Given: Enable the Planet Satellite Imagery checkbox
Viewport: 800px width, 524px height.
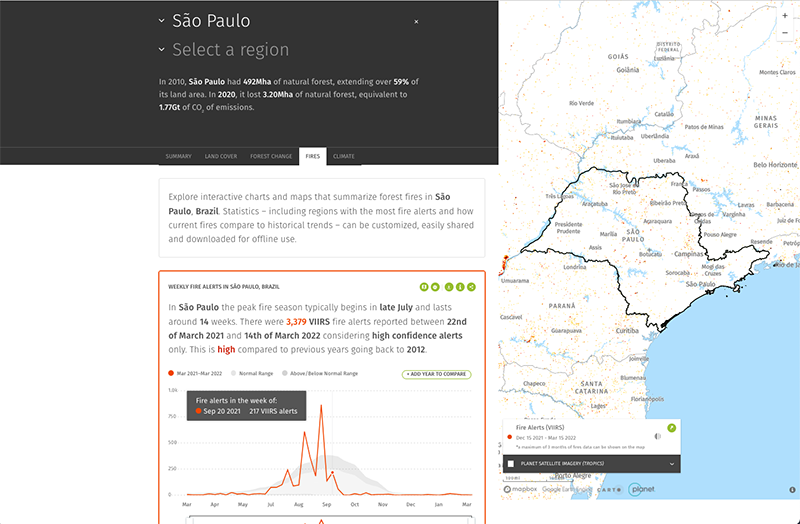Looking at the screenshot, I should point(511,464).
